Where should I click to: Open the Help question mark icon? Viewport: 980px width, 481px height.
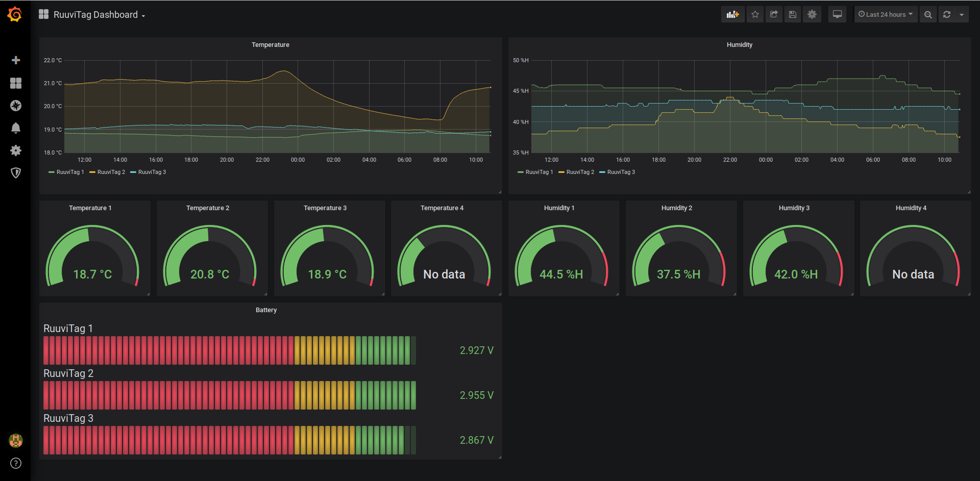(16, 463)
